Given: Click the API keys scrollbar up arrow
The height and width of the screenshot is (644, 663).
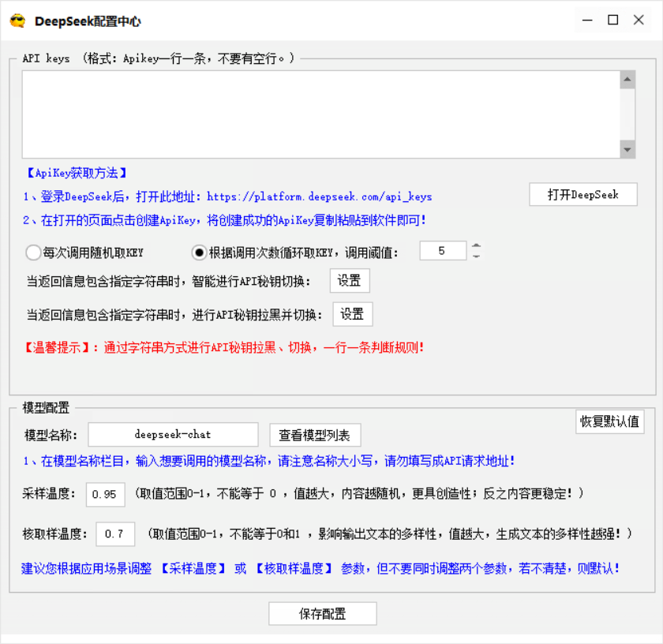Looking at the screenshot, I should click(627, 80).
